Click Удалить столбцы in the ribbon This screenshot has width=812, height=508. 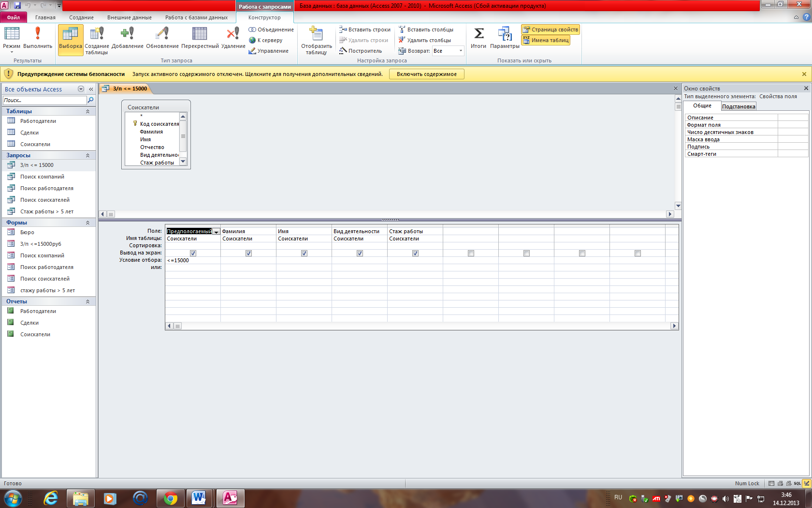click(425, 40)
